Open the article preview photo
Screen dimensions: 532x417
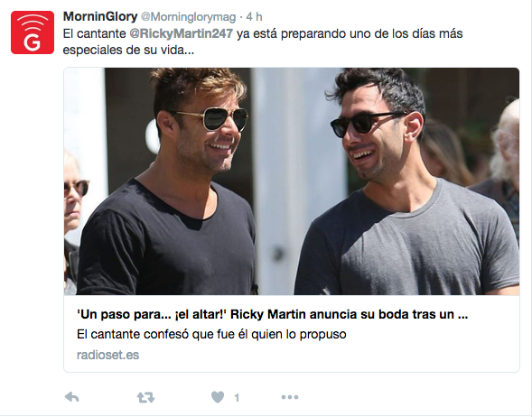click(x=292, y=181)
